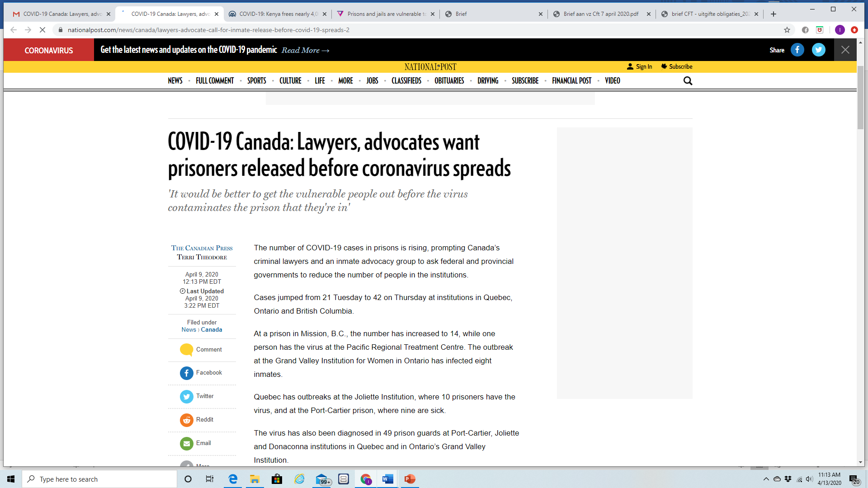Open Canada category link

[x=212, y=329]
